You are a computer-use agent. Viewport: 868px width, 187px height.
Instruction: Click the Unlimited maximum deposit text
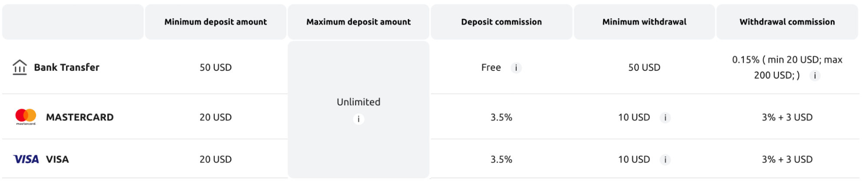358,102
